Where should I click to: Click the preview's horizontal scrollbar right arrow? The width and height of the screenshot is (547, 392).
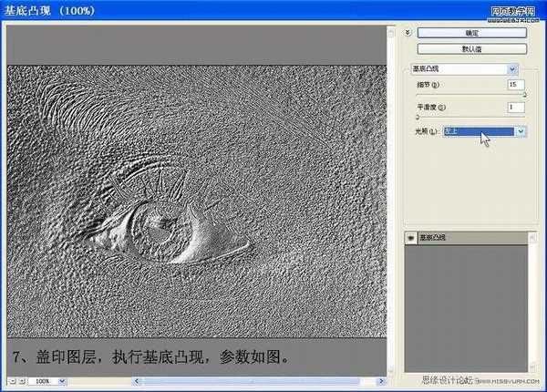(x=381, y=381)
